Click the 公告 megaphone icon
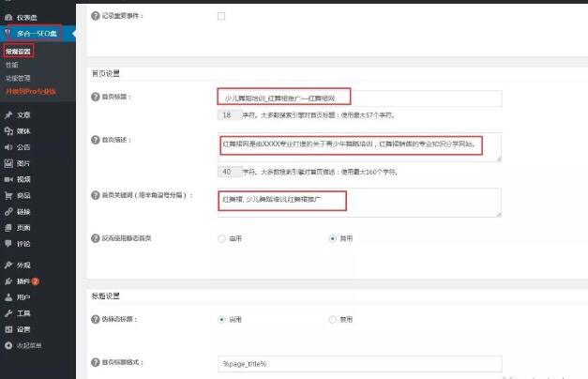This screenshot has width=588, height=379. pyautogui.click(x=8, y=147)
